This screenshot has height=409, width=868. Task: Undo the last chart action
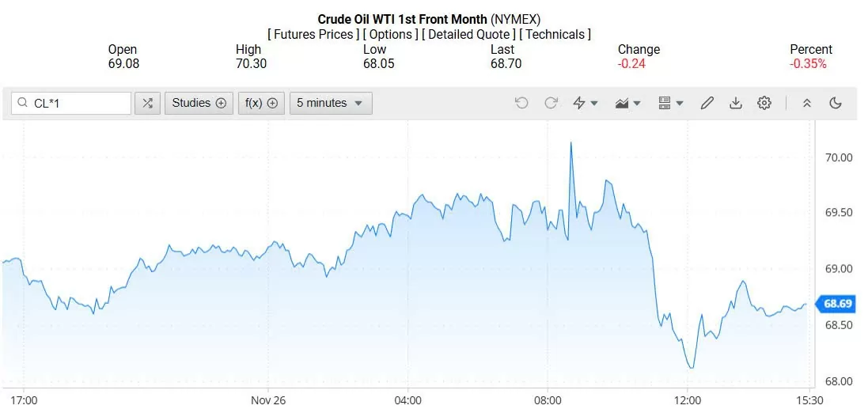tap(521, 103)
